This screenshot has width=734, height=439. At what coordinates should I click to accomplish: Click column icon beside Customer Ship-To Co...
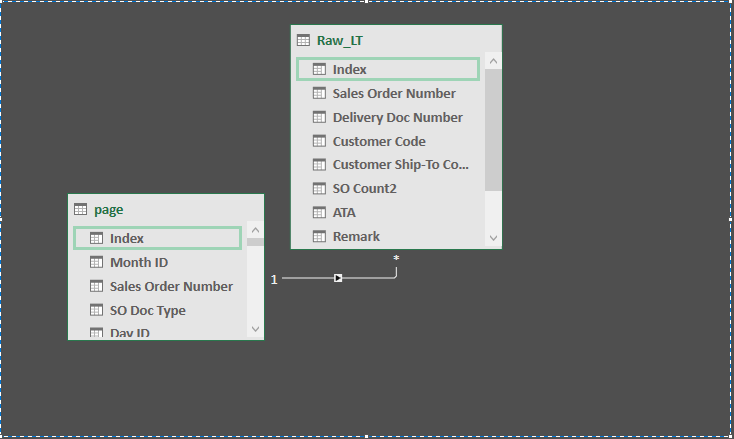pos(319,165)
